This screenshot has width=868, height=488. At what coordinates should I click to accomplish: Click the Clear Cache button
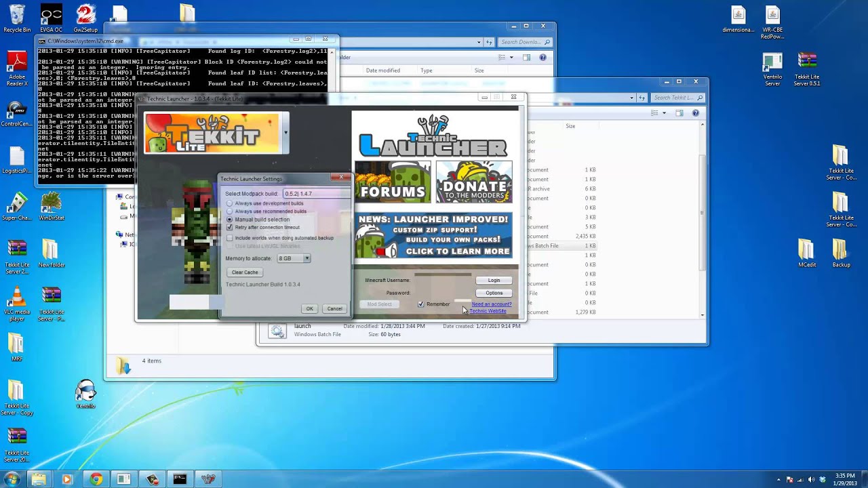click(245, 272)
